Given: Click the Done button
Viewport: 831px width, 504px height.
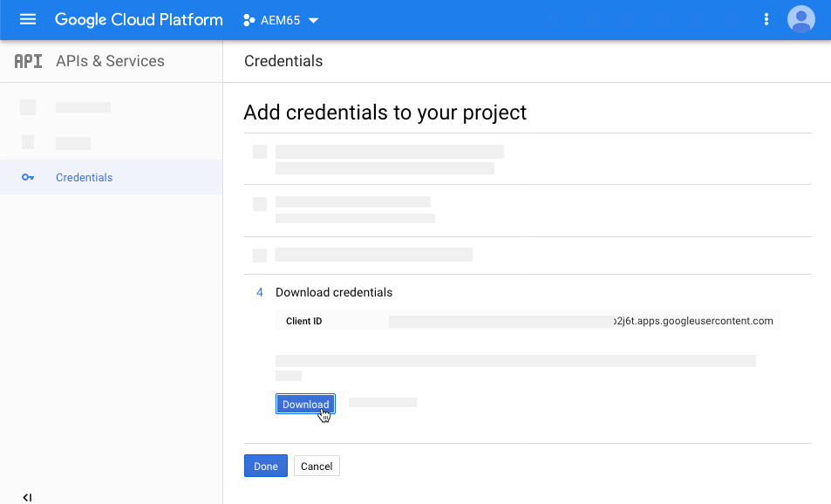Looking at the screenshot, I should coord(266,467).
